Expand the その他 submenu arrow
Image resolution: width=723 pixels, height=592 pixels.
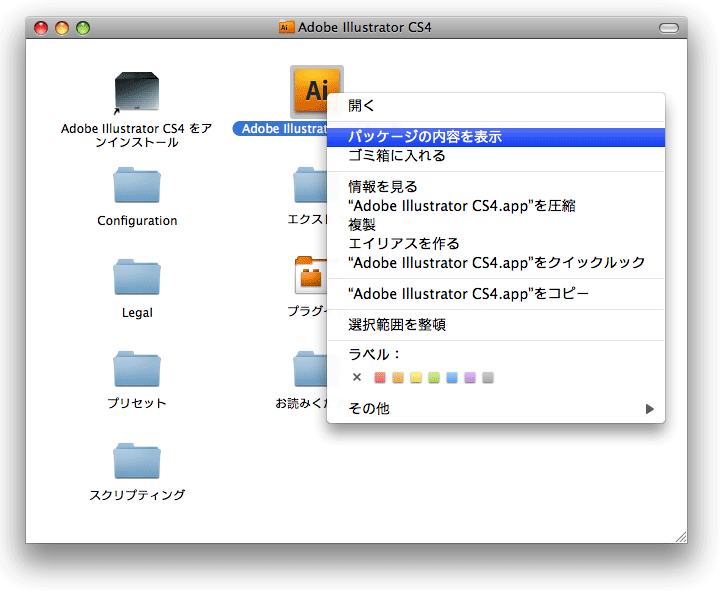650,409
